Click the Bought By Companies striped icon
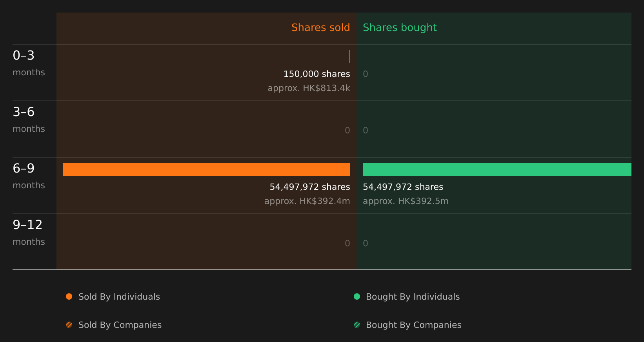Image resolution: width=644 pixels, height=342 pixels. 357,325
